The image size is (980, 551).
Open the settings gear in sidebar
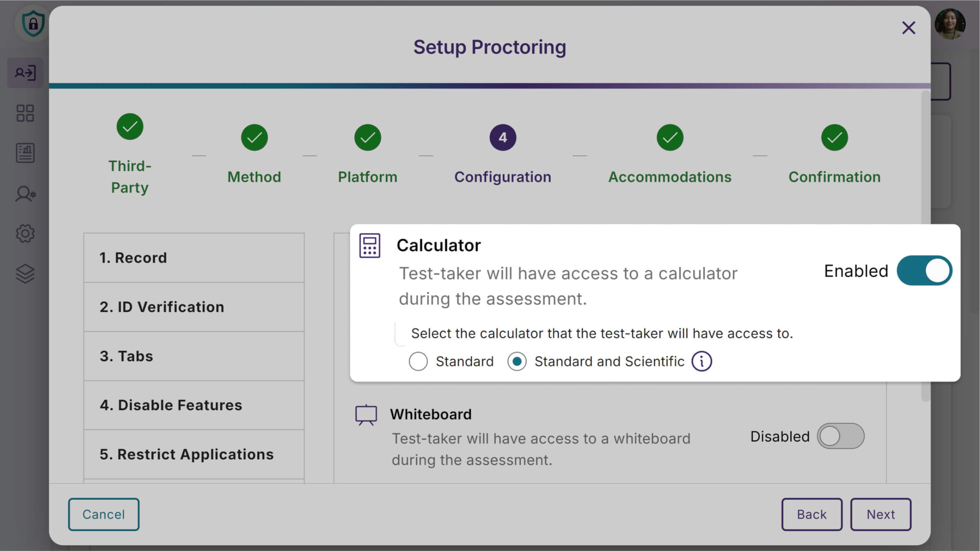click(x=25, y=233)
